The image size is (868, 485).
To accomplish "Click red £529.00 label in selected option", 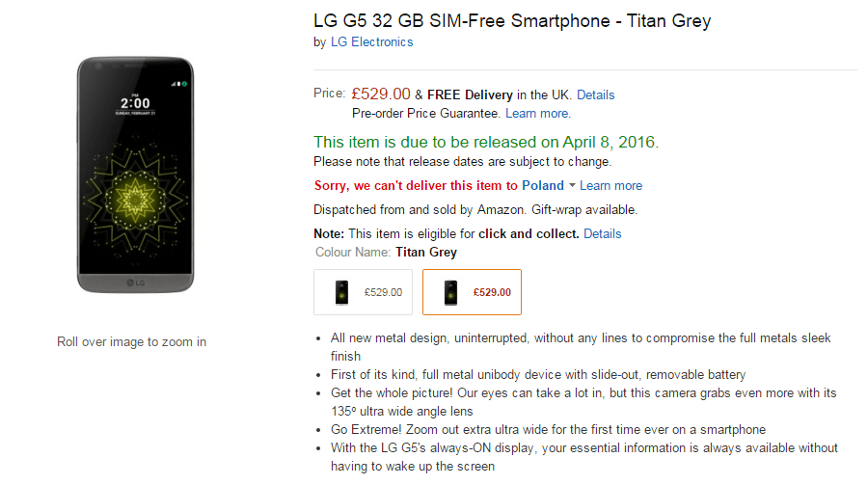I will (x=492, y=292).
